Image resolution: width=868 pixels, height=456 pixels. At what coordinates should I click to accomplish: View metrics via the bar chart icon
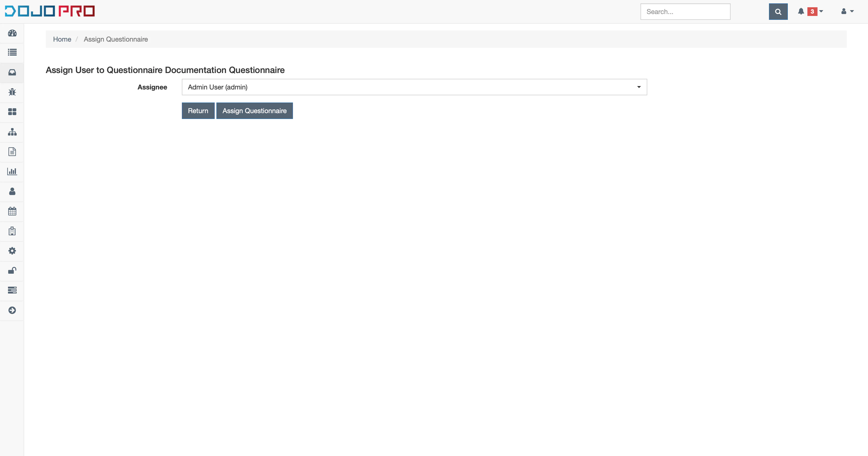tap(12, 171)
